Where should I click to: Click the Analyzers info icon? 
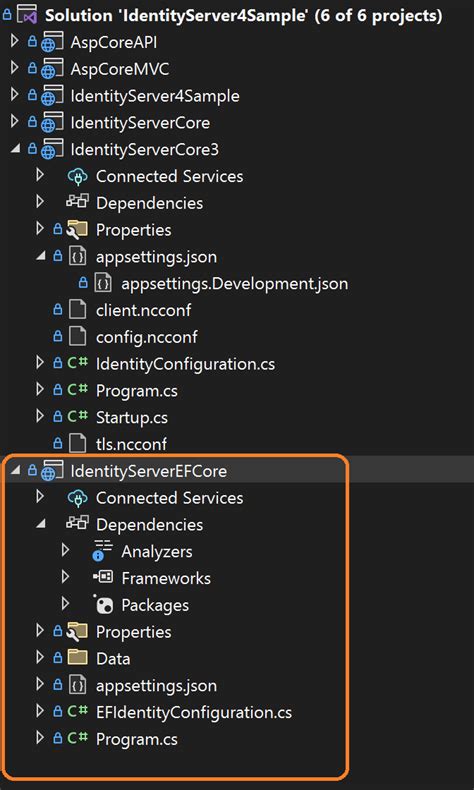tap(102, 551)
